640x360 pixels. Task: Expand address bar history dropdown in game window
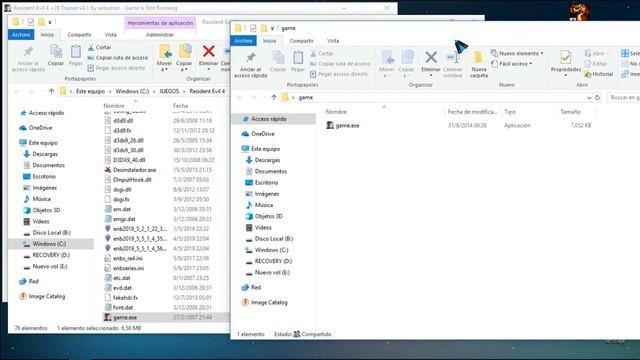point(589,98)
